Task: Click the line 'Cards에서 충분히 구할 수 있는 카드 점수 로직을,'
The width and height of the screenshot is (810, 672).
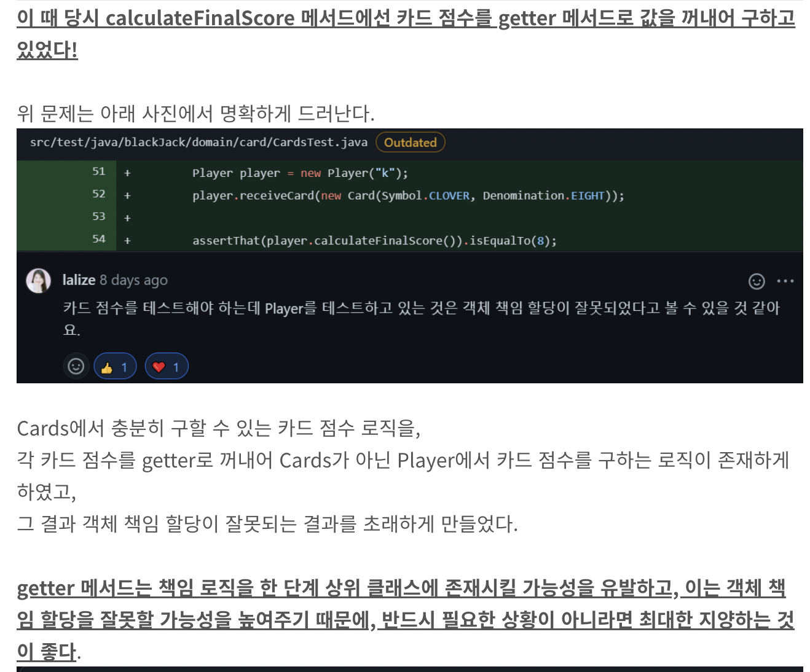Action: (219, 428)
